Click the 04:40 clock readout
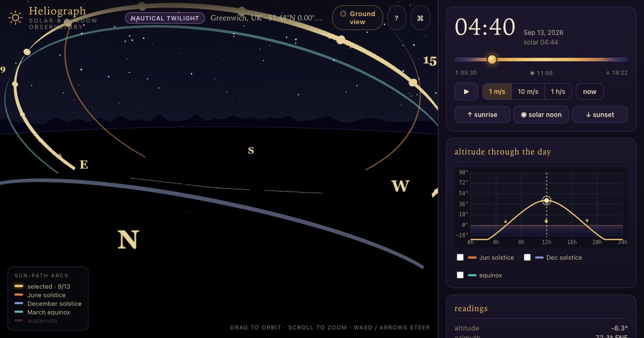Image resolution: width=644 pixels, height=338 pixels. [485, 27]
